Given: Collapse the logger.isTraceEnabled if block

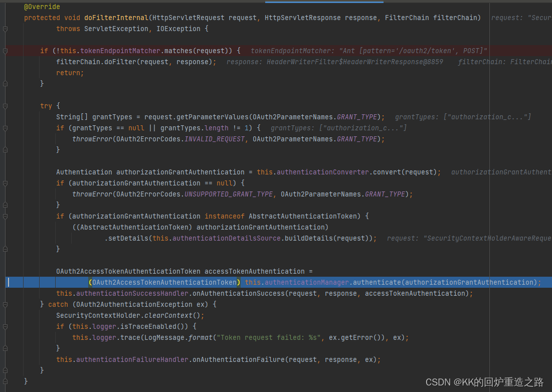Looking at the screenshot, I should [5, 326].
